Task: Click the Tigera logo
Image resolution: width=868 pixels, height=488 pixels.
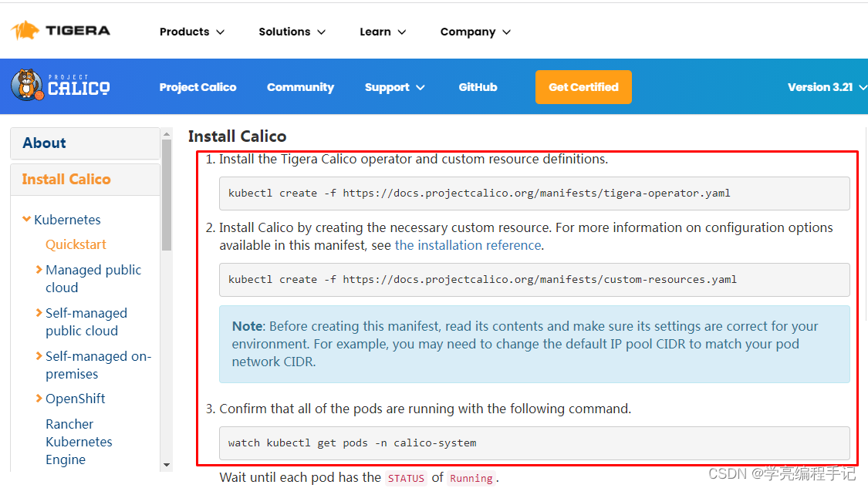Action: point(60,30)
